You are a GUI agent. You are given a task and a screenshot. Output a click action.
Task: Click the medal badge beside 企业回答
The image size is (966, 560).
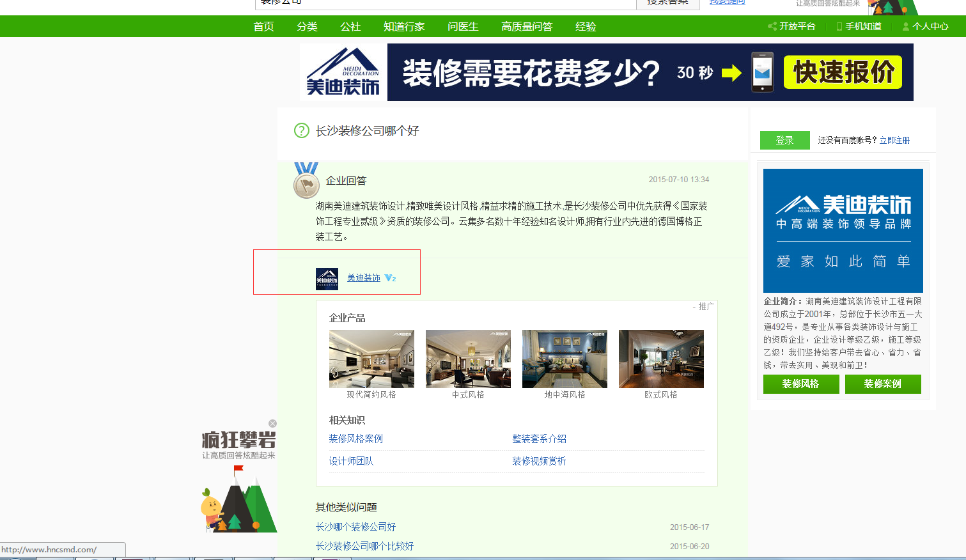tap(306, 180)
